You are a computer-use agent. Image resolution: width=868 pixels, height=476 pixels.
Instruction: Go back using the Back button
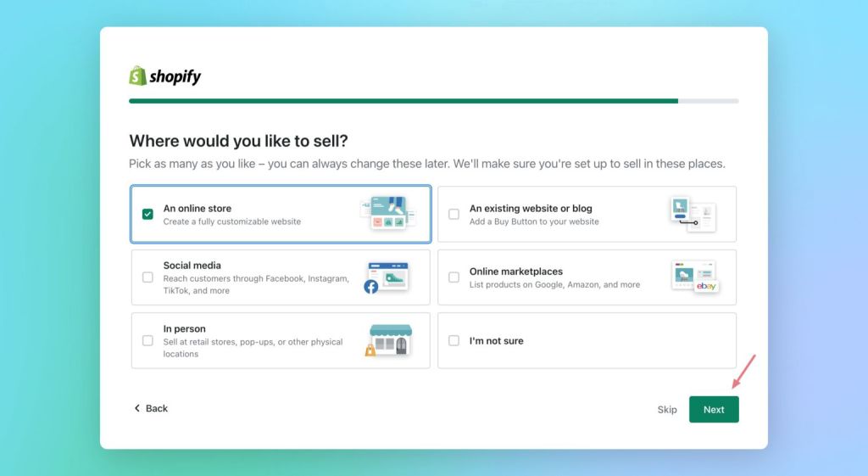[152, 408]
